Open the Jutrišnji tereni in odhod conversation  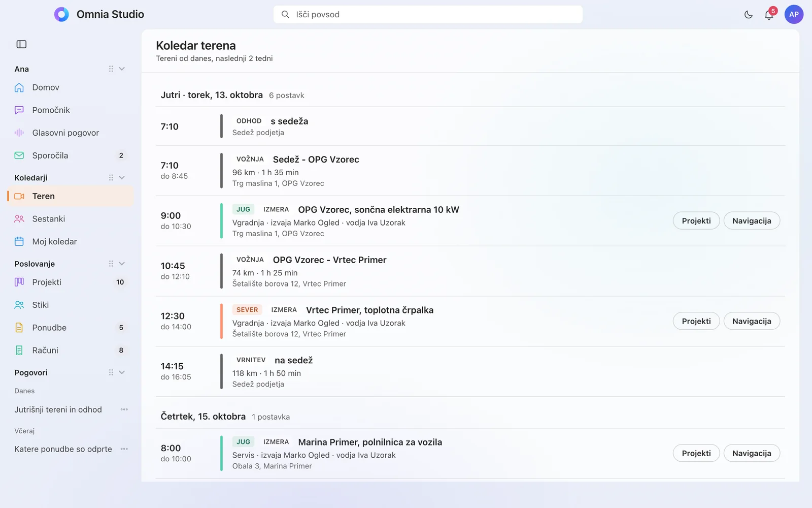58,409
